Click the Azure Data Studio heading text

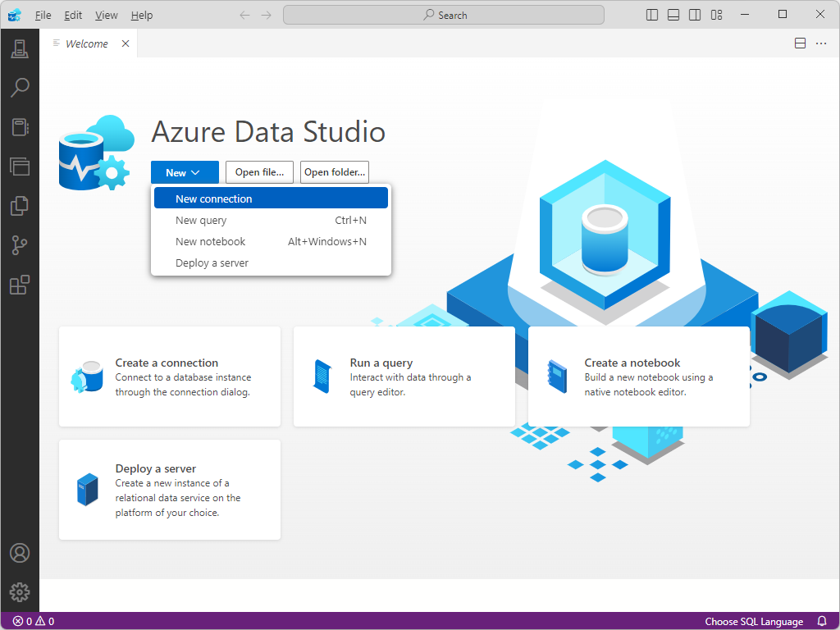pyautogui.click(x=268, y=132)
